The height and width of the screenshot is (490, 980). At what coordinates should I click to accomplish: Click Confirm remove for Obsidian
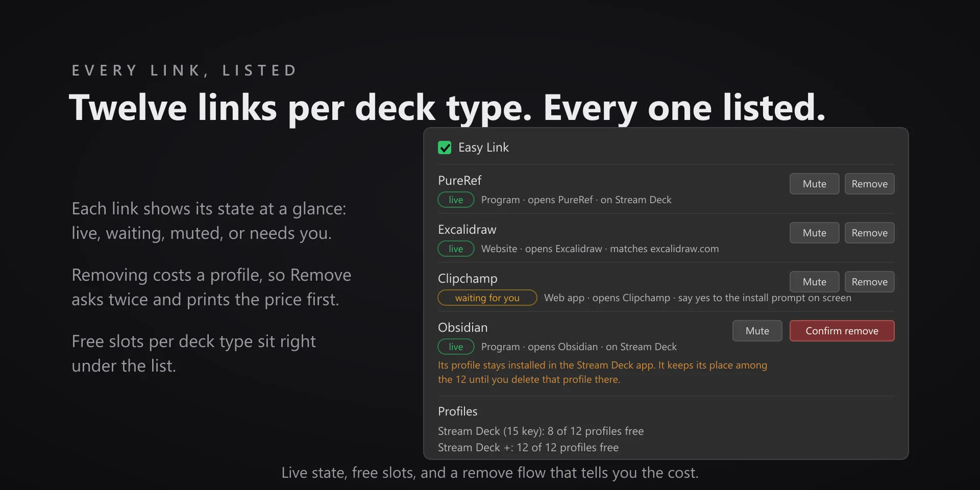842,331
